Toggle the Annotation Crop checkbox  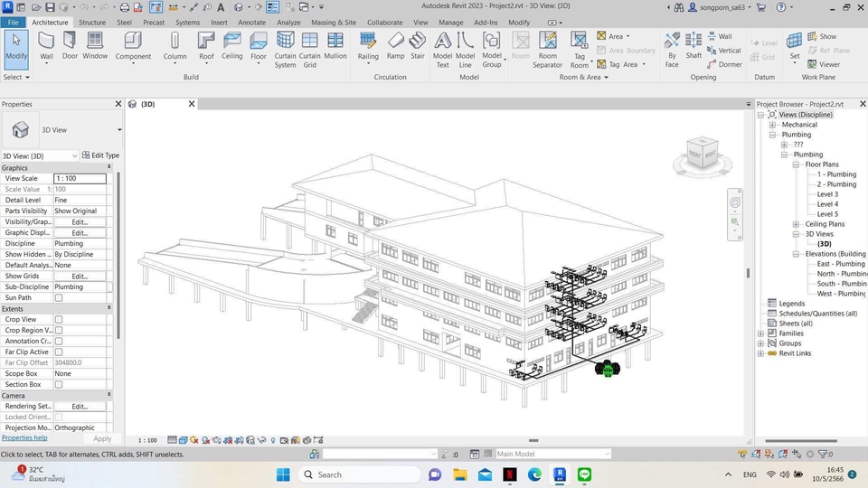59,341
